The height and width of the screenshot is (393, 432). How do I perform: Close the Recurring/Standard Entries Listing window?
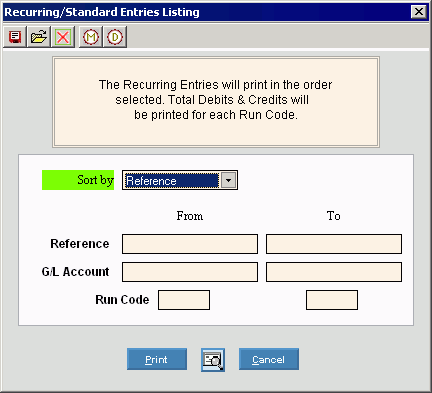click(x=419, y=12)
